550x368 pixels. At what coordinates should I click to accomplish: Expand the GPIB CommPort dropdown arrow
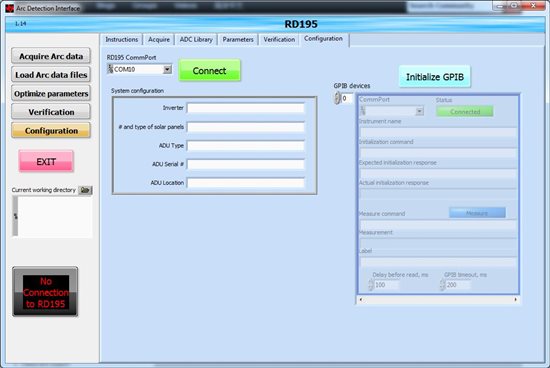[x=419, y=112]
